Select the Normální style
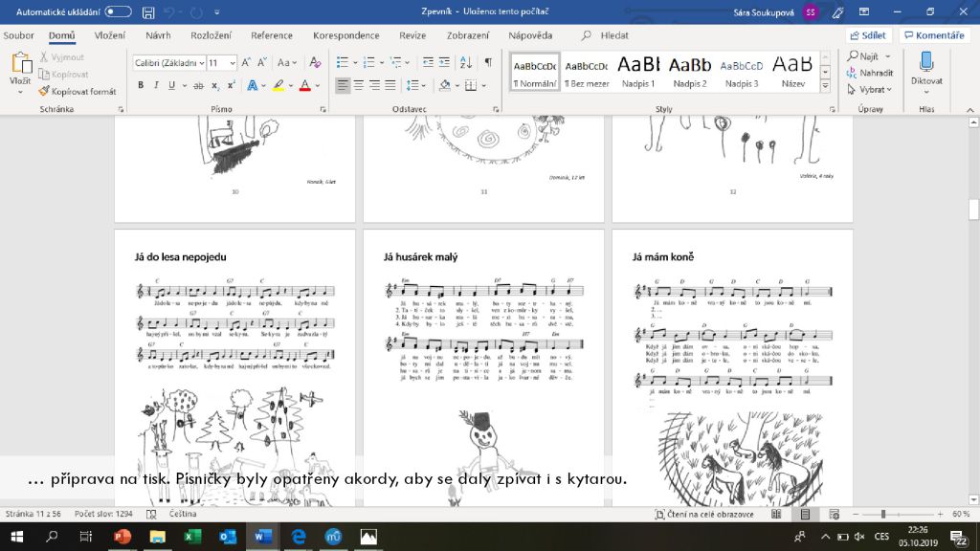 (534, 73)
